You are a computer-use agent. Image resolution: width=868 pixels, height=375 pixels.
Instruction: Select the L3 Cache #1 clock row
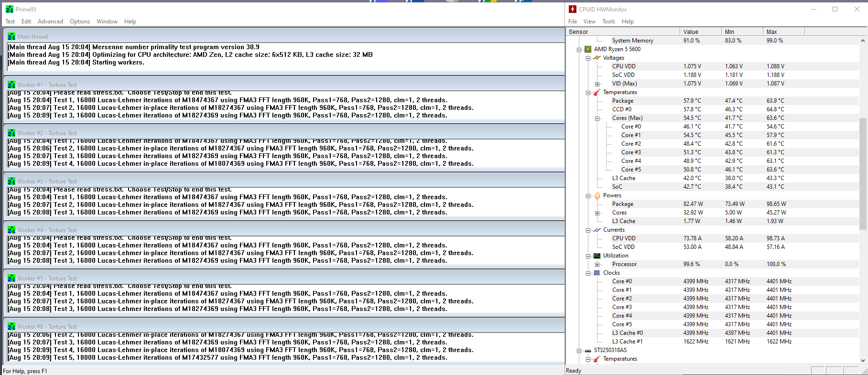712,342
